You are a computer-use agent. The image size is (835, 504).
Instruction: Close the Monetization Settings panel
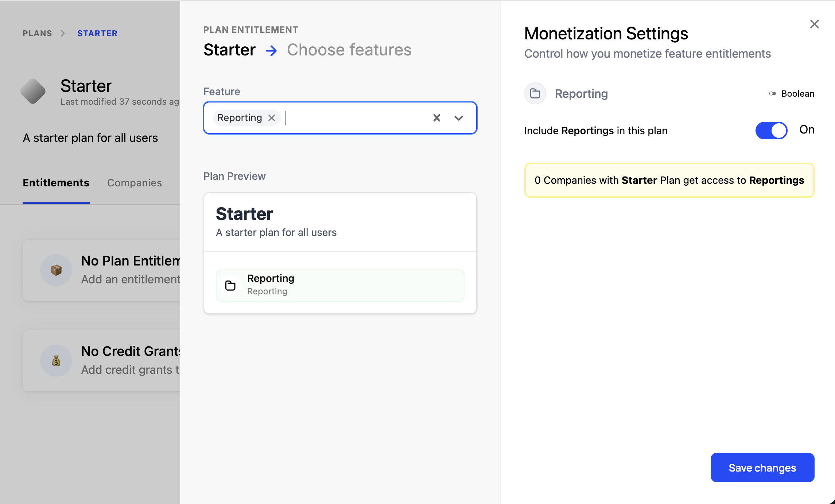click(x=814, y=24)
